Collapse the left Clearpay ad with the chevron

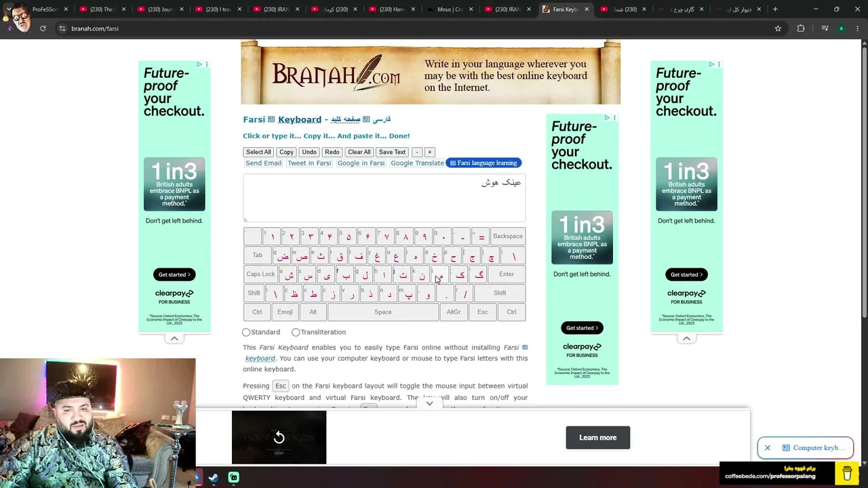[x=174, y=338]
